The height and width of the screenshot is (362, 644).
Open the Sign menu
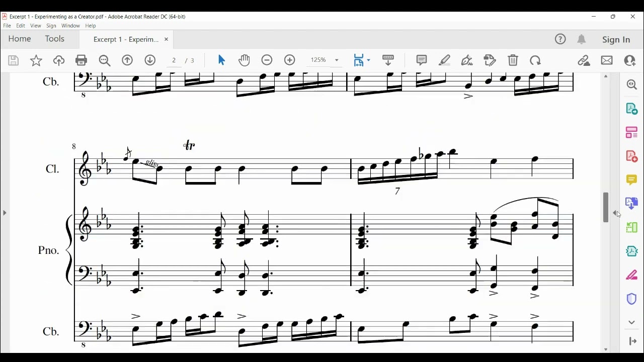(51, 26)
